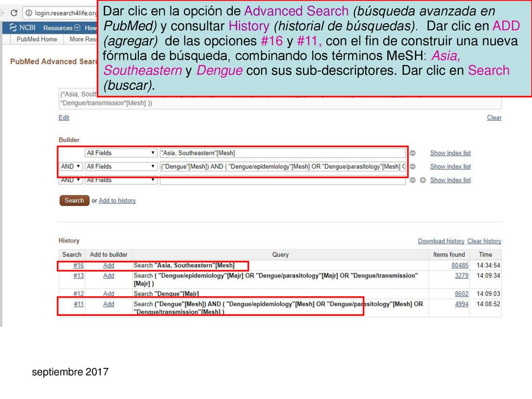Open search #16 in the history table

pos(78,265)
